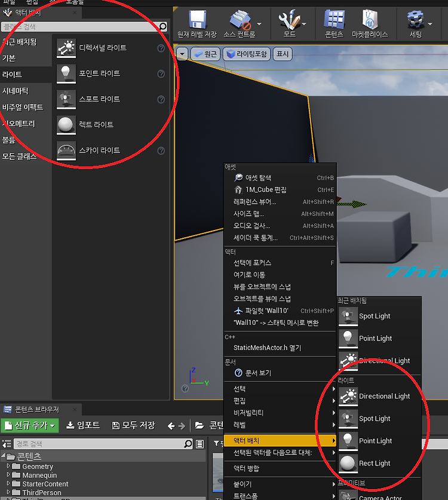The height and width of the screenshot is (500, 448).
Task: Click Import (임포트) in Content Browser
Action: [83, 425]
